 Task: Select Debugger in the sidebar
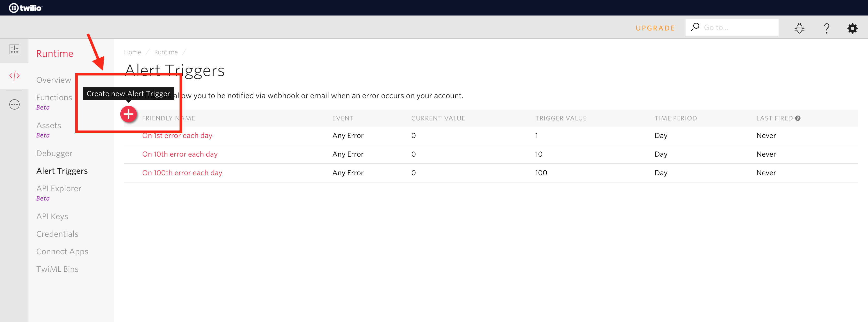tap(54, 154)
